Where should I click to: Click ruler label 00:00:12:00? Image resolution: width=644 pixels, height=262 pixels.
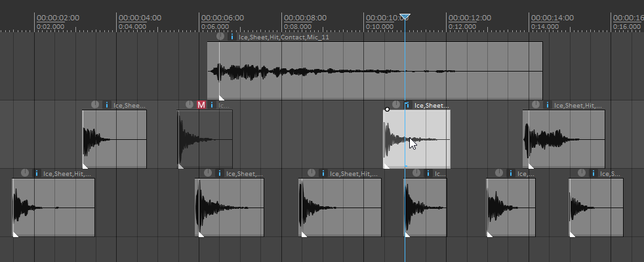pyautogui.click(x=470, y=18)
